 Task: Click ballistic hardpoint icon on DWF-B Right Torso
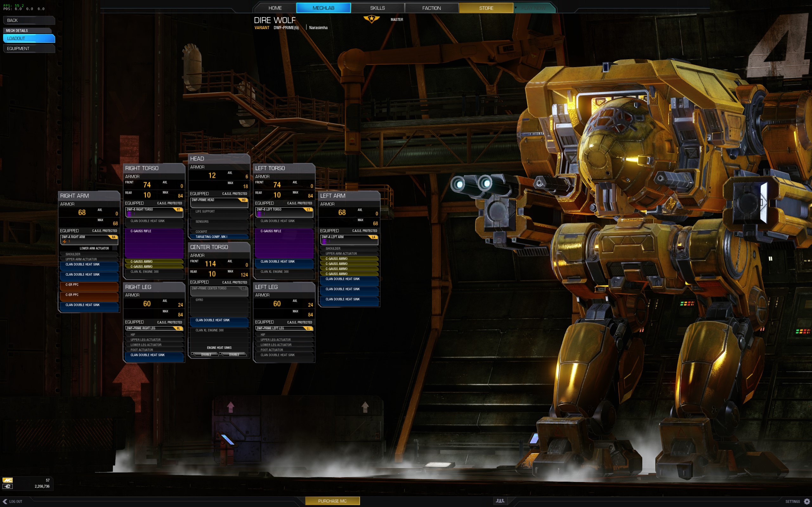[x=129, y=214]
